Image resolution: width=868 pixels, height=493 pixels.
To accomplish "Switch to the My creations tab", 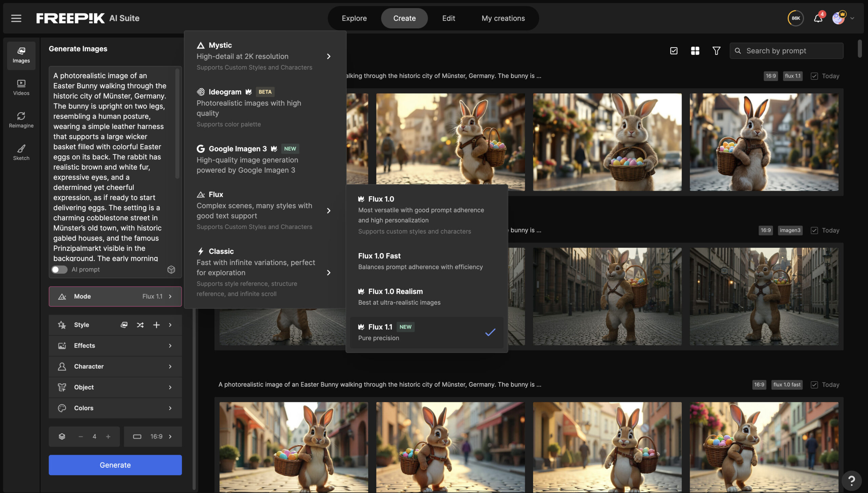I will [503, 18].
